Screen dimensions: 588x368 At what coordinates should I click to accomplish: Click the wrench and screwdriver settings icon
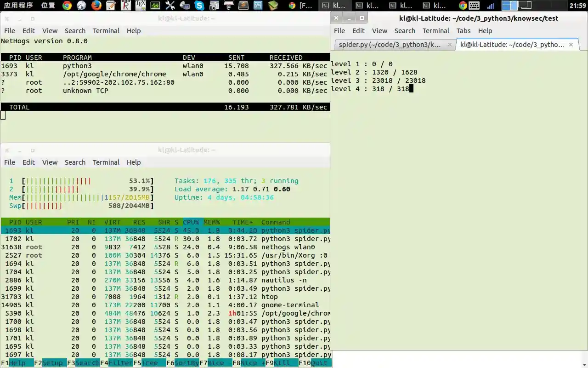[x=170, y=6]
